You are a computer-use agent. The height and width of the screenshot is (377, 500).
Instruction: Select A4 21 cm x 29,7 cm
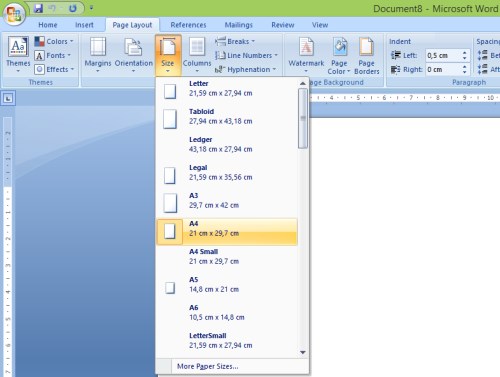tap(227, 232)
